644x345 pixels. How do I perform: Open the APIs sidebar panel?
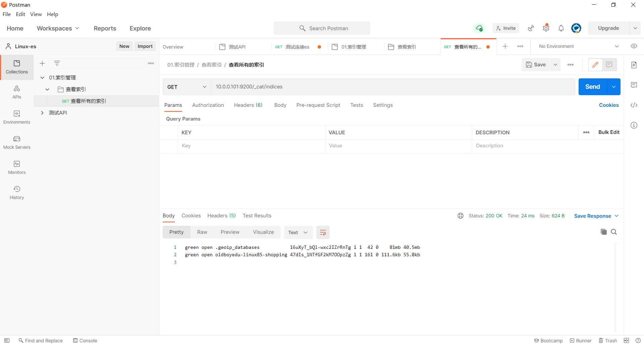17,92
